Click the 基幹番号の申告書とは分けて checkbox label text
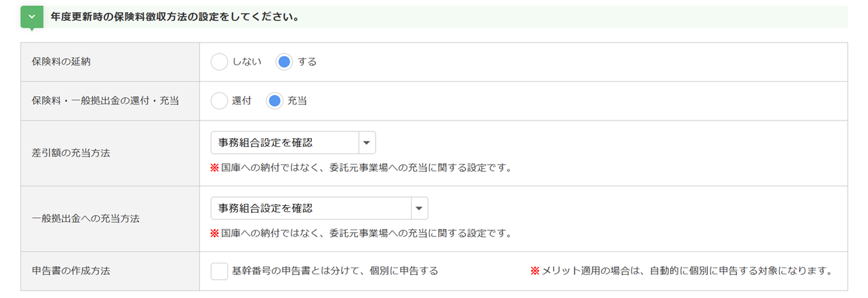Viewport: 868px width, 298px height. pyautogui.click(x=335, y=271)
